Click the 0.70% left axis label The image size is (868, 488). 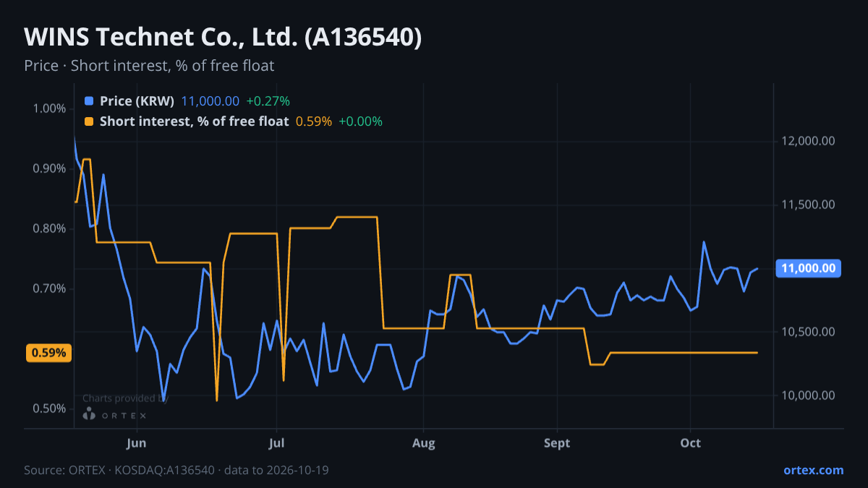pyautogui.click(x=49, y=288)
